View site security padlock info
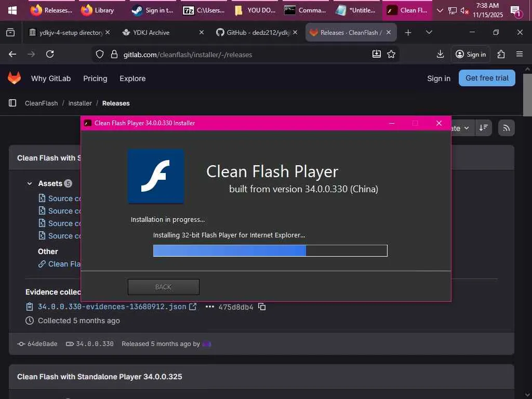Viewport: 532px width, 399px height. point(114,54)
